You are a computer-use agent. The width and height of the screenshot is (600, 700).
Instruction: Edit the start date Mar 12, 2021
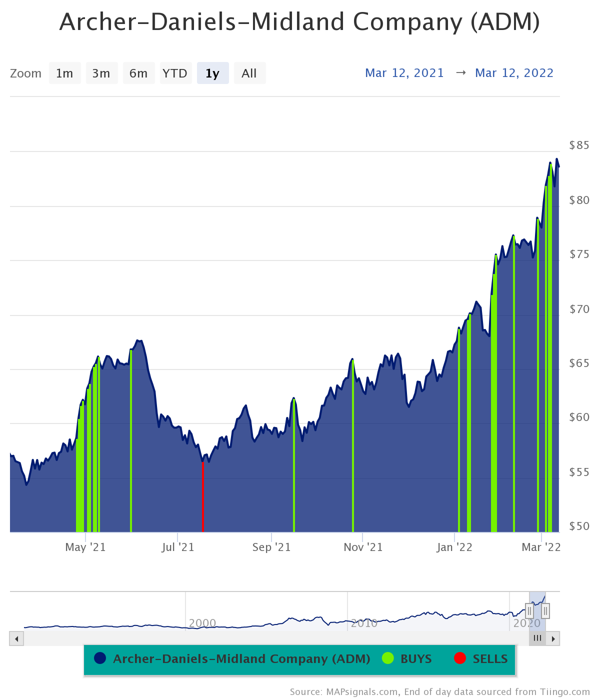pos(404,73)
